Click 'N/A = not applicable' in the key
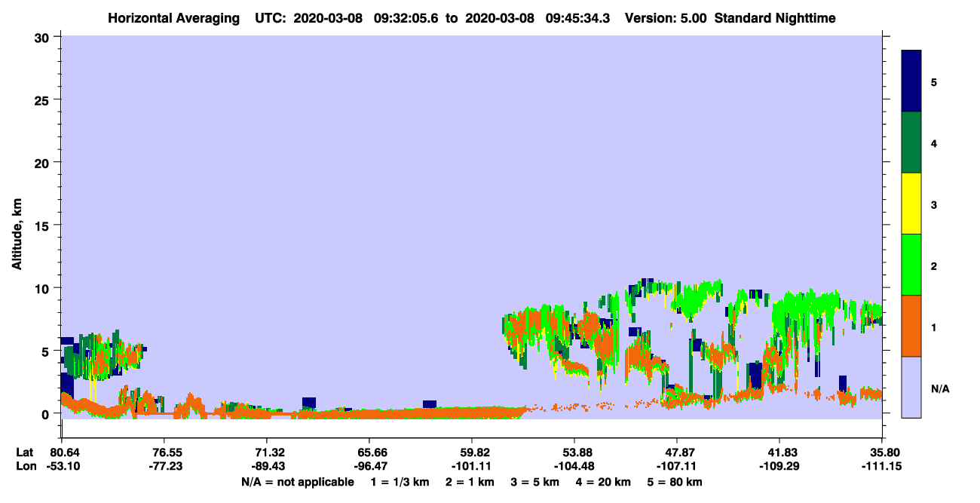This screenshot has width=980, height=503. coord(297,482)
